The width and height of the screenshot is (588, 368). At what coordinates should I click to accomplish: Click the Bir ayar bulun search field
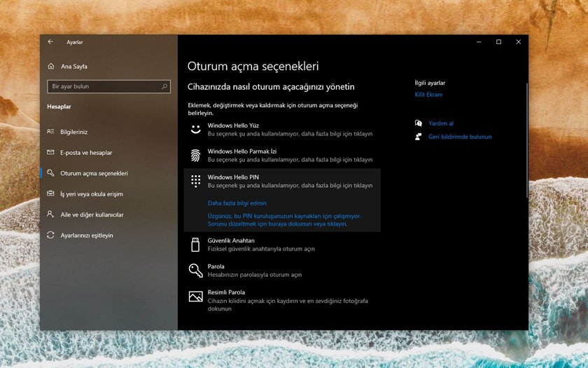click(x=104, y=86)
